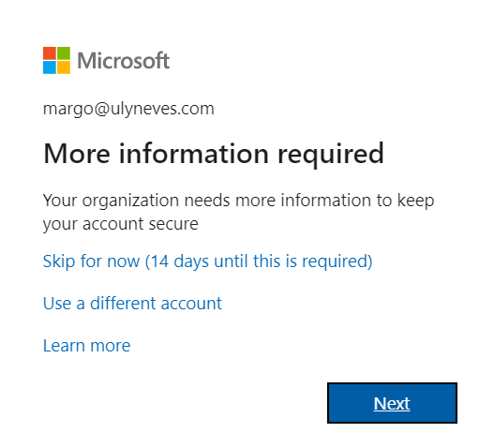This screenshot has height=448, width=494.
Task: Click the yellow square of Microsoft logo
Action: coord(64,67)
